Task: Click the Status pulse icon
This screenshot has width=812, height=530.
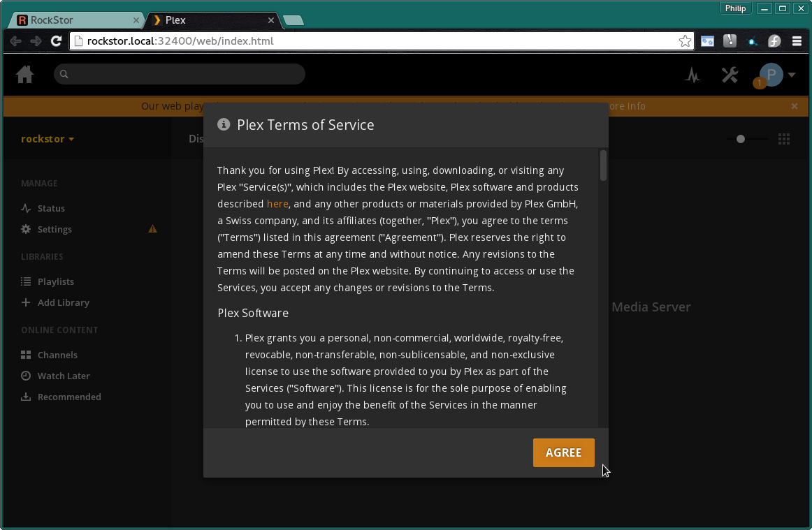Action: 26,208
